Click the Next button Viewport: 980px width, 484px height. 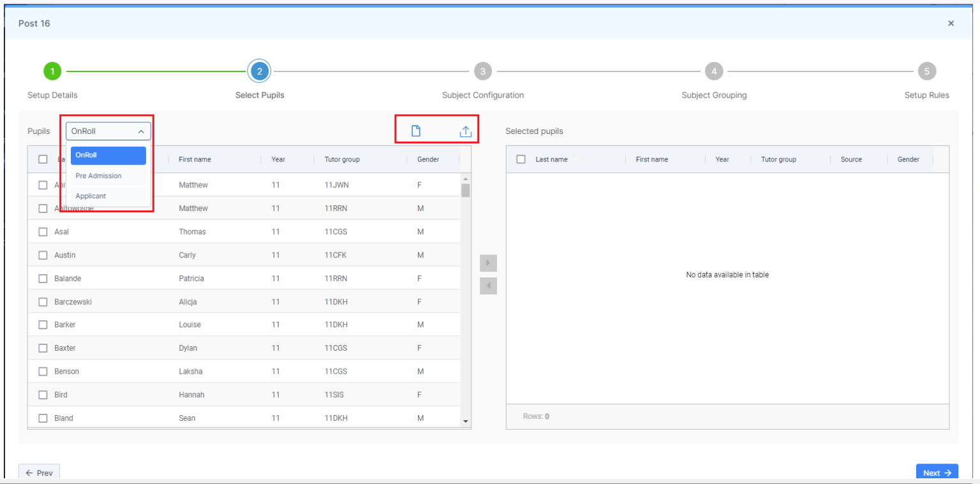[x=937, y=472]
